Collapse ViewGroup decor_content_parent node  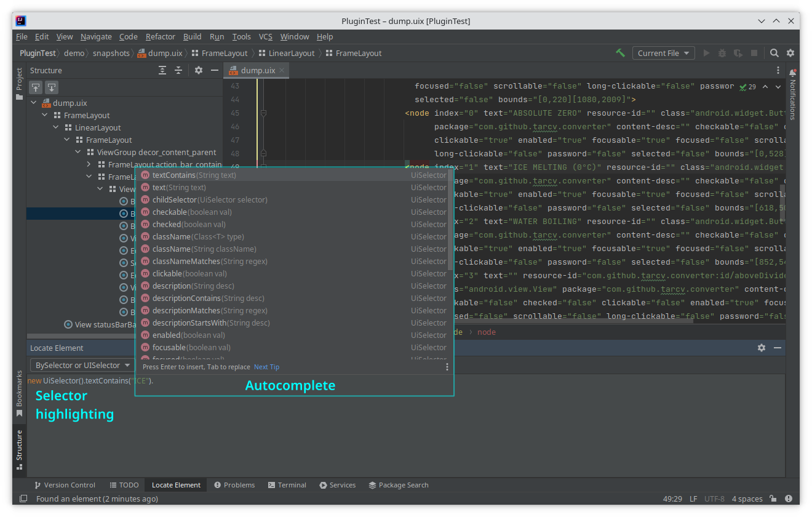78,152
